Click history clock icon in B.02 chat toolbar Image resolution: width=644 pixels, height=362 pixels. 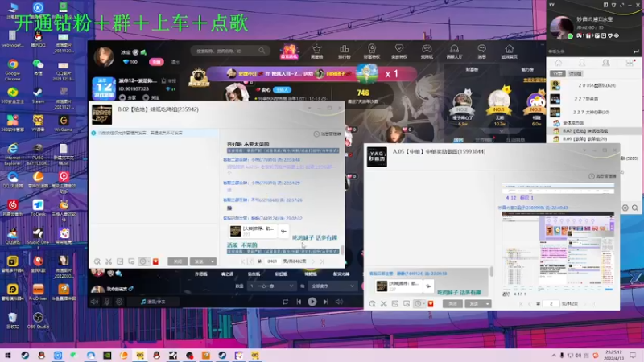click(x=143, y=261)
